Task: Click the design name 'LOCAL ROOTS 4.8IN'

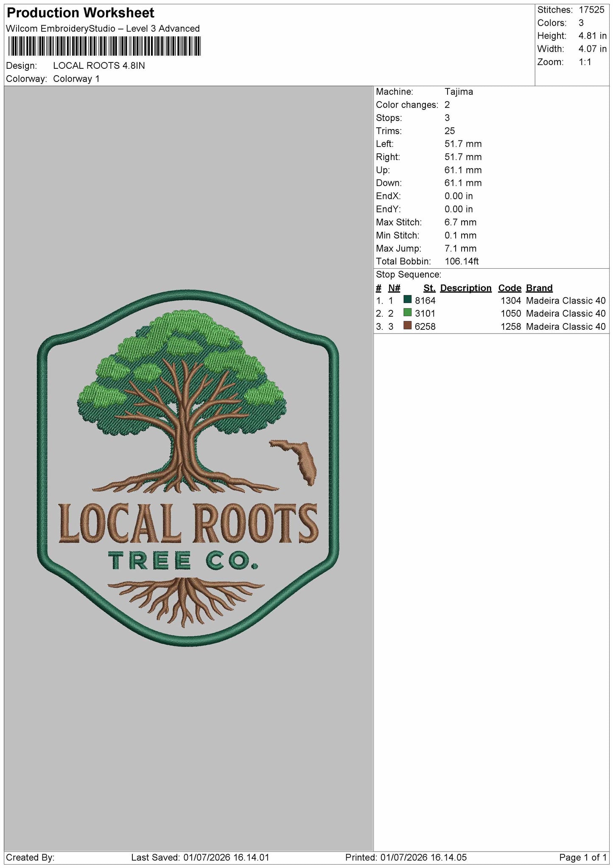Action: pyautogui.click(x=99, y=66)
